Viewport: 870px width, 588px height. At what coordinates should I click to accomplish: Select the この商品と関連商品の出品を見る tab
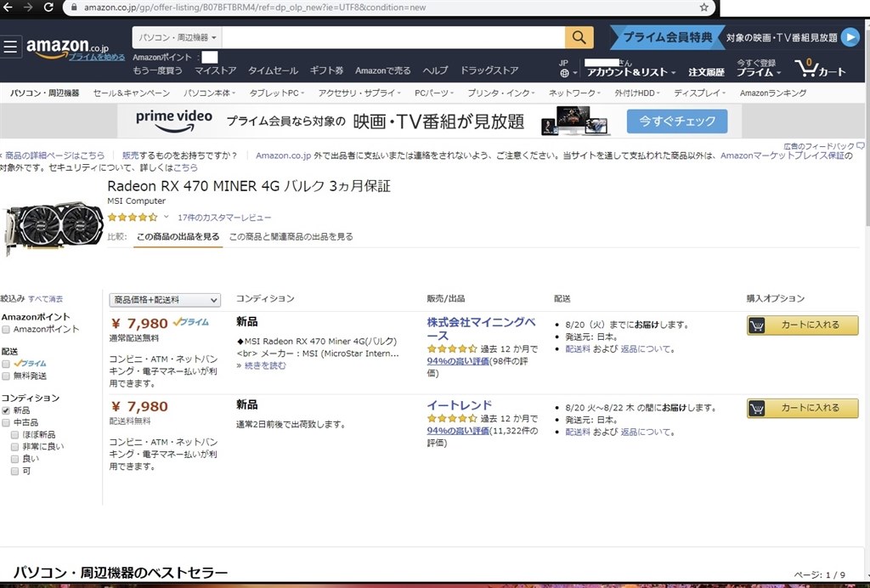pos(291,237)
